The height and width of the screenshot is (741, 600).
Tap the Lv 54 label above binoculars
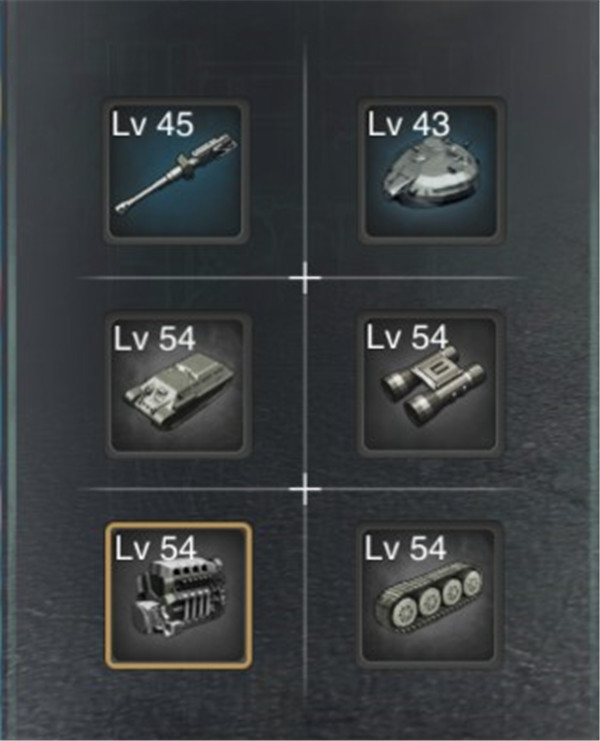pos(407,337)
